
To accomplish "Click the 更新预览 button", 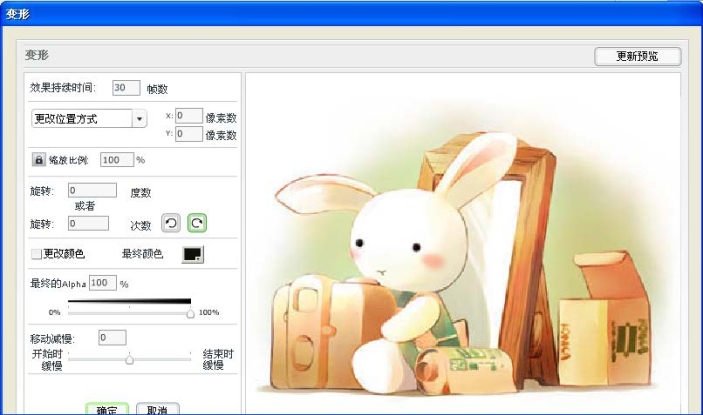I will [637, 57].
